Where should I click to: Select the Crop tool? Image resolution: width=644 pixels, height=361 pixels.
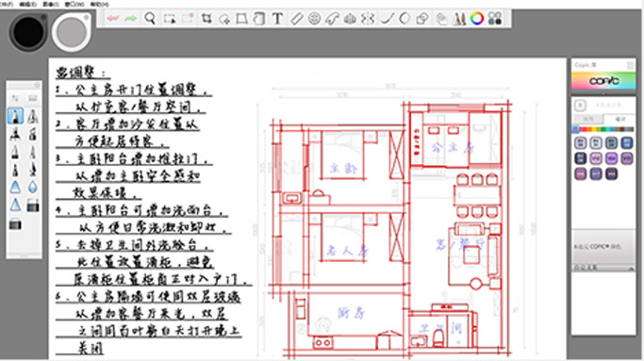(x=206, y=19)
